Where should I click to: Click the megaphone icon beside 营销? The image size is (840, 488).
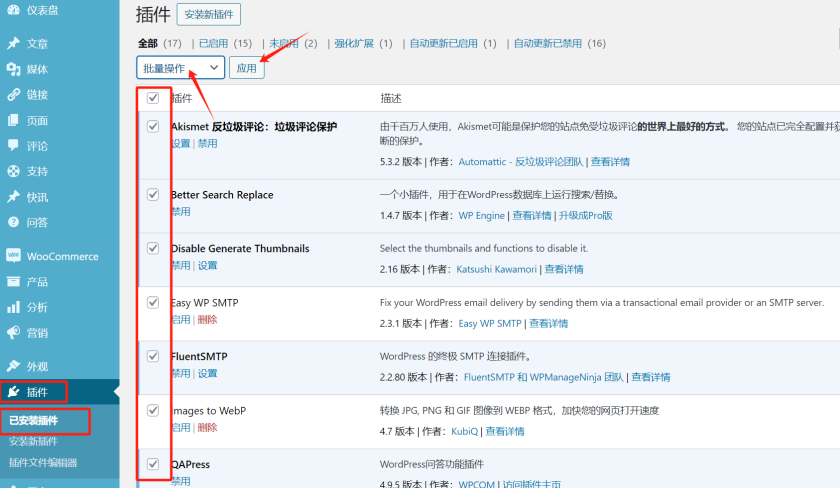[x=13, y=333]
